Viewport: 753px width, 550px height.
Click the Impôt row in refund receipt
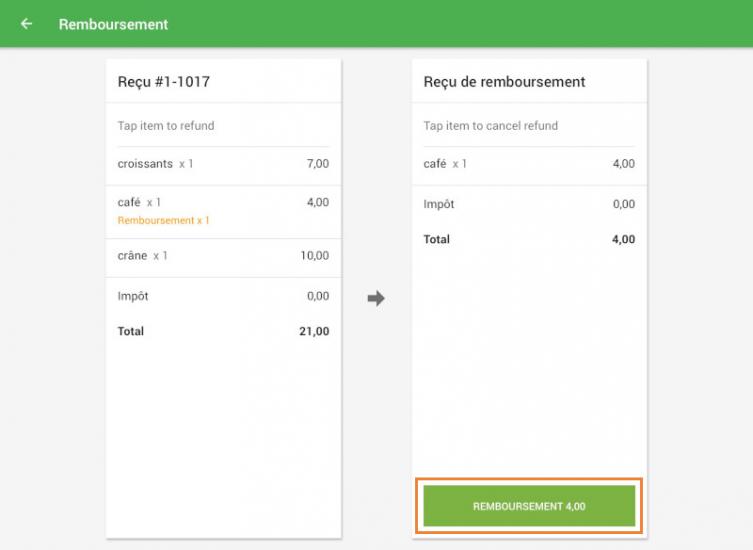pos(529,204)
